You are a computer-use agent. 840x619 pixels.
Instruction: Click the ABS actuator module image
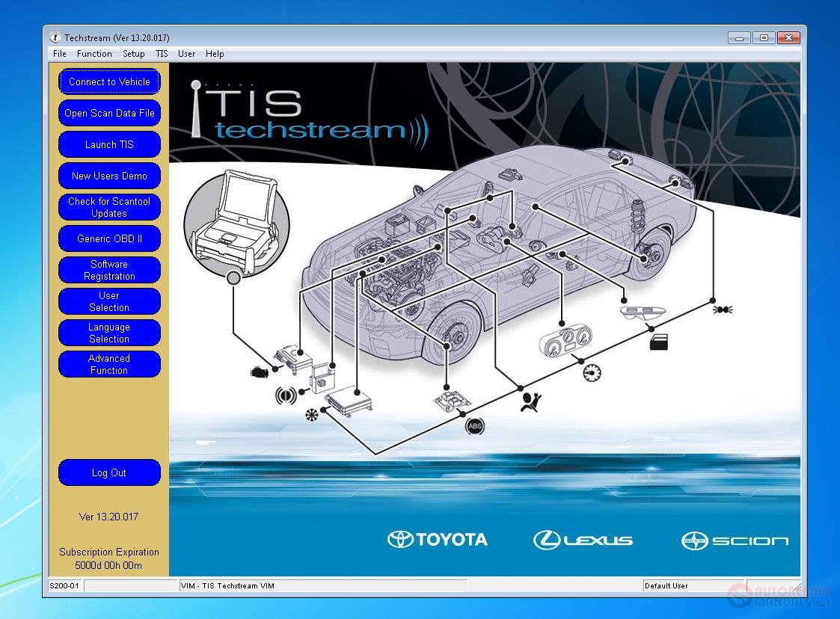(x=451, y=400)
